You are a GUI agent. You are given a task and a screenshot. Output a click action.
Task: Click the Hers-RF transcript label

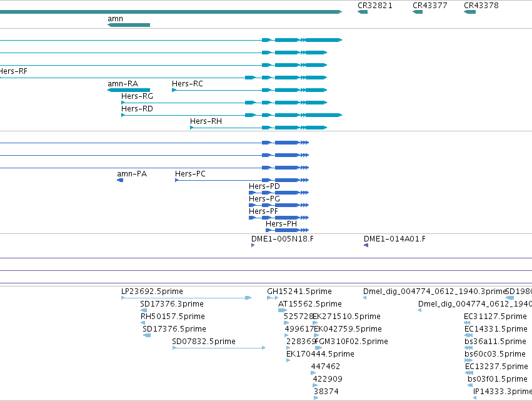(x=13, y=71)
